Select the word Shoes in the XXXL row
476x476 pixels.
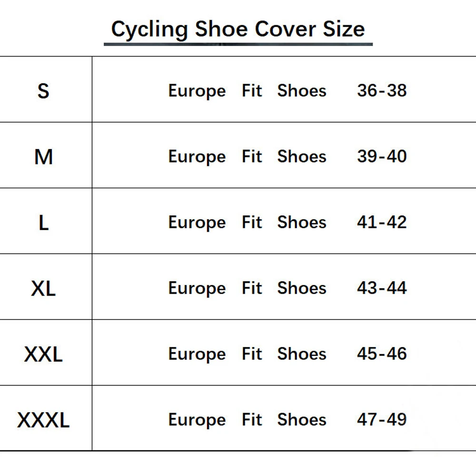302,419
